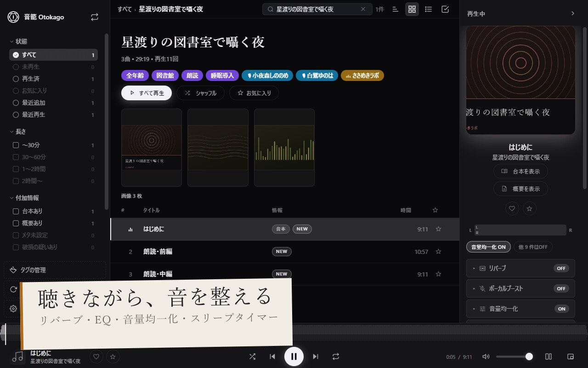Star the 朗読・前編 track row

(x=438, y=252)
